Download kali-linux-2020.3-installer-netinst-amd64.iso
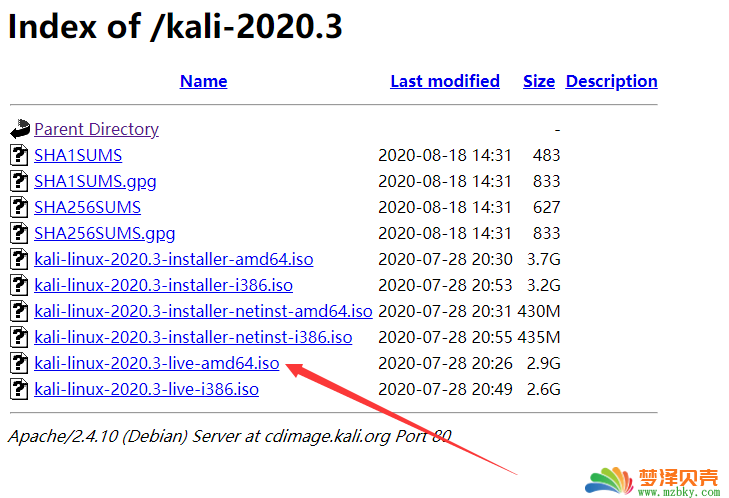729x498 pixels. pyautogui.click(x=203, y=312)
